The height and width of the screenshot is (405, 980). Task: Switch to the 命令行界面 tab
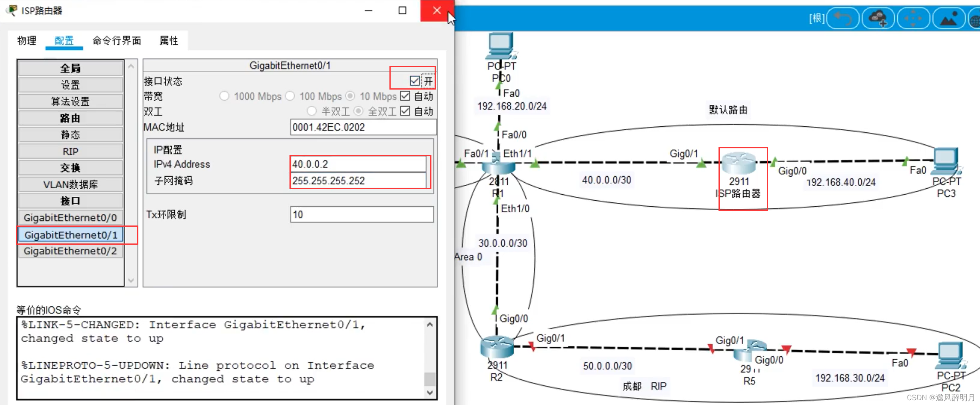[117, 40]
